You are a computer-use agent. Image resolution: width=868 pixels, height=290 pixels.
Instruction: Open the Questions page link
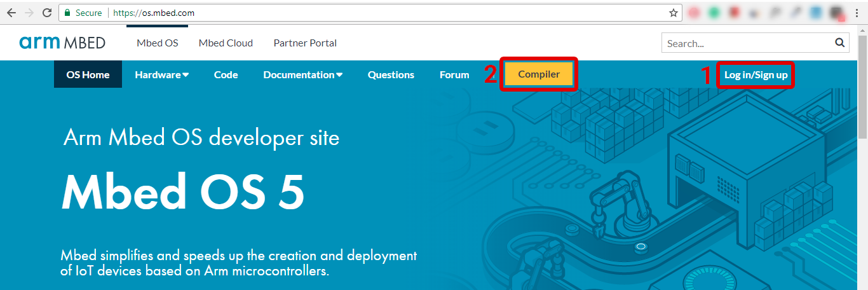click(391, 75)
